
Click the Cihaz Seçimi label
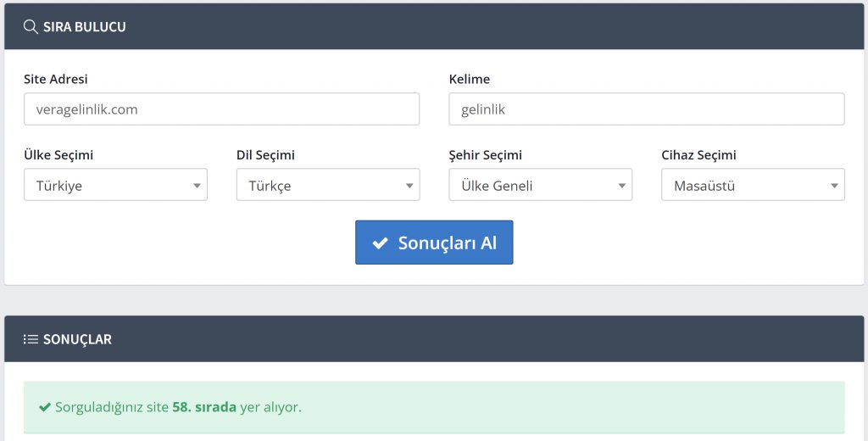tap(698, 155)
